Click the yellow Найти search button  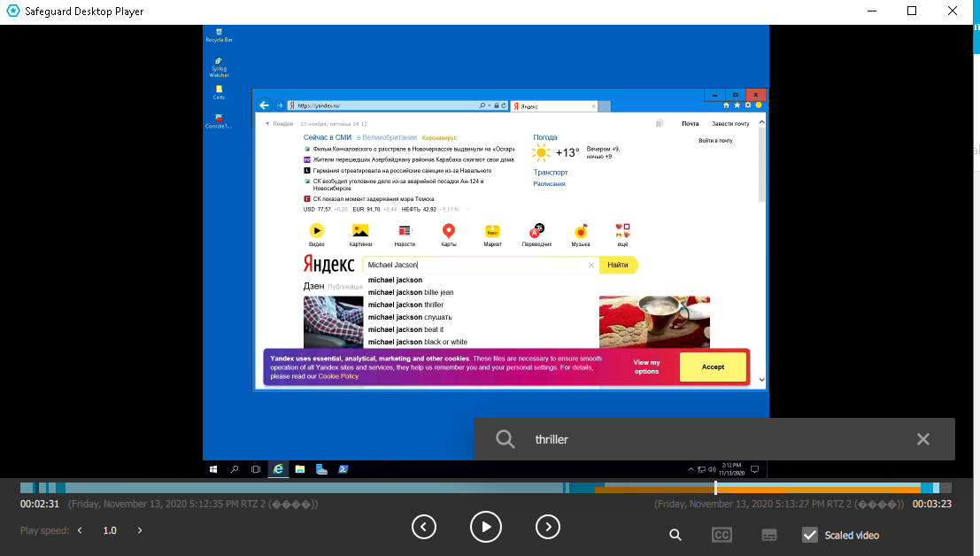pyautogui.click(x=618, y=265)
